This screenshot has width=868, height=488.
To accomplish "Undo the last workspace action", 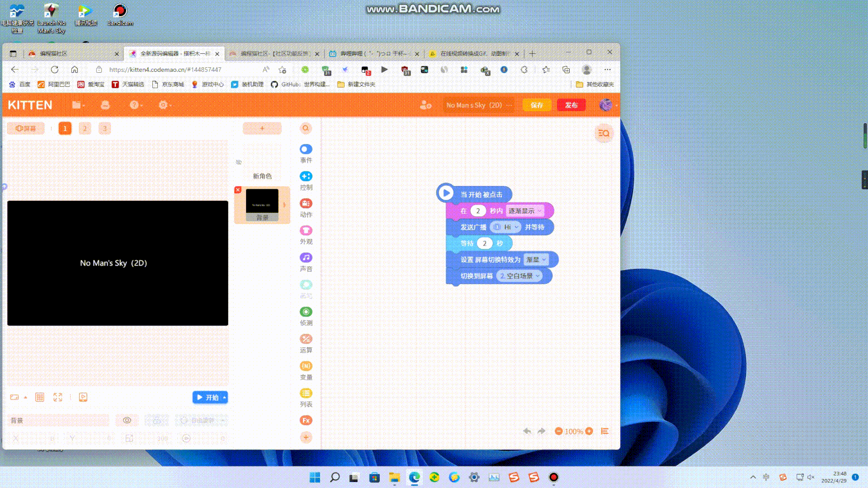I will pyautogui.click(x=527, y=431).
